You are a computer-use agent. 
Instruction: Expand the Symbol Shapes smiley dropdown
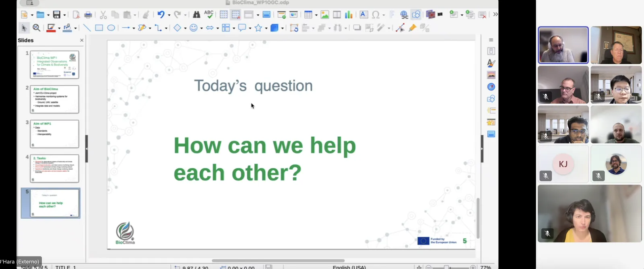(202, 28)
